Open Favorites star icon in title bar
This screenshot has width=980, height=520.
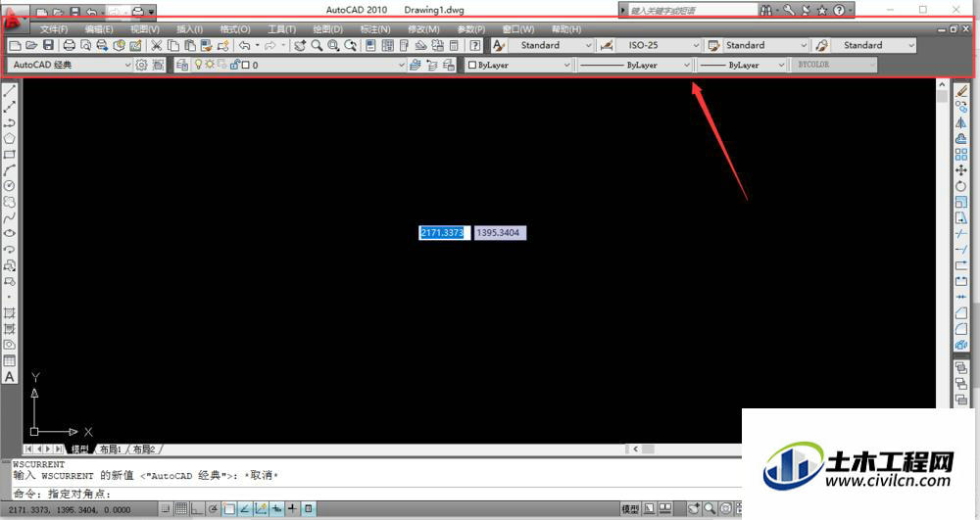[822, 10]
